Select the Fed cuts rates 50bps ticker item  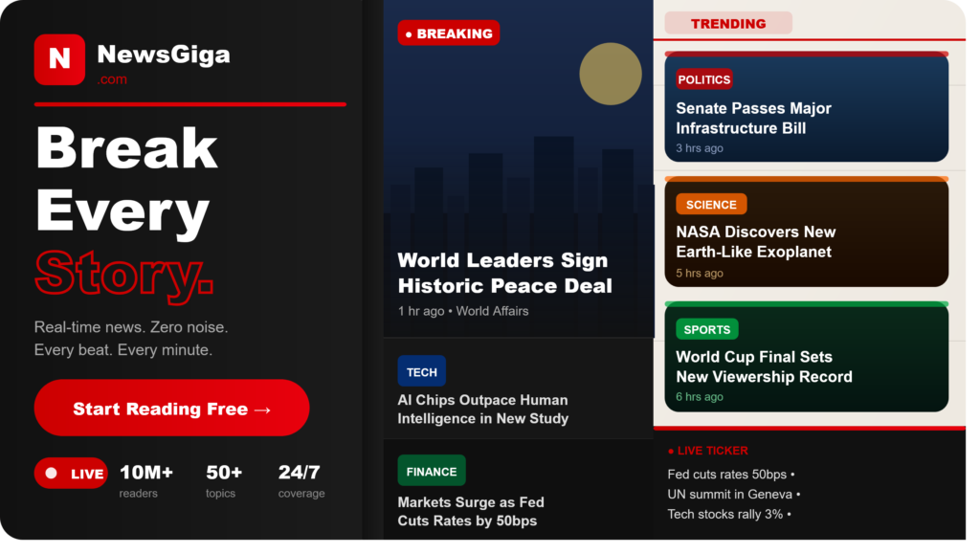click(731, 475)
